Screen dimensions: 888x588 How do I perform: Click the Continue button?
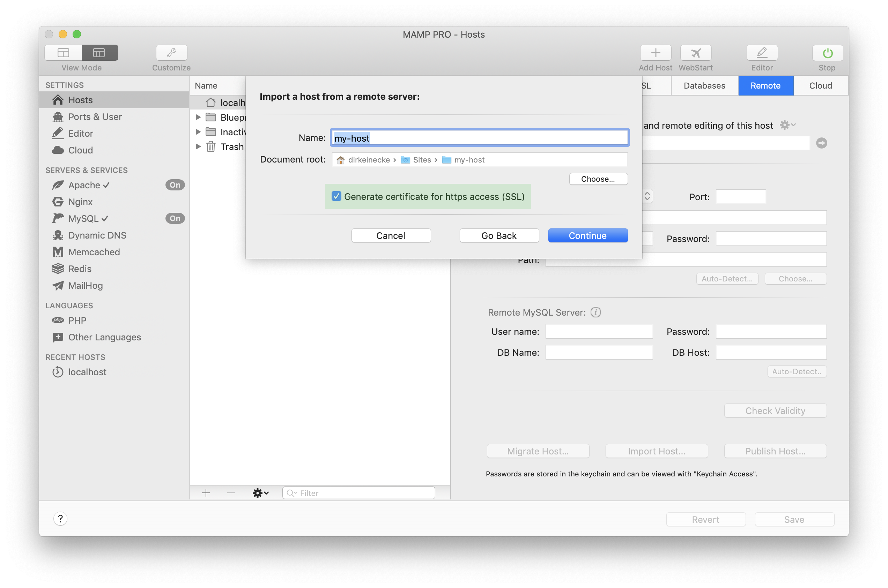pyautogui.click(x=587, y=235)
